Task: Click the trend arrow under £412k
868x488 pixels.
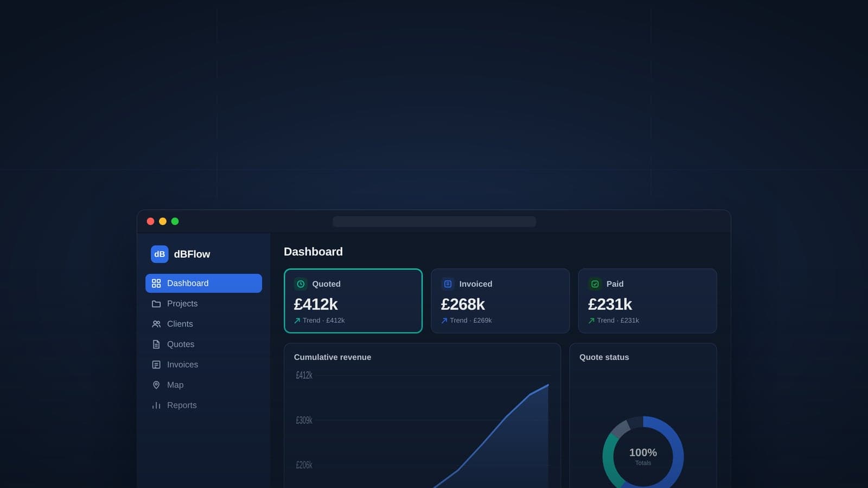Action: [297, 320]
